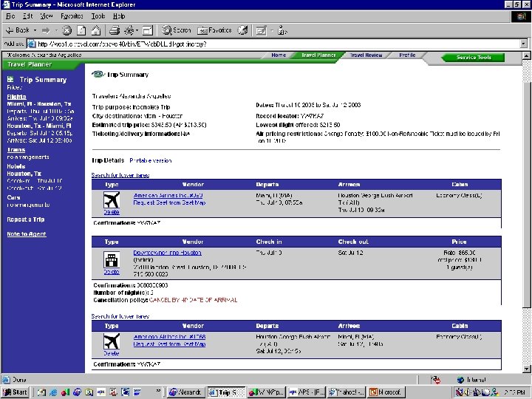This screenshot has width=532, height=399.
Task: Click the Back arrow in the browser toolbar
Action: pos(18,30)
